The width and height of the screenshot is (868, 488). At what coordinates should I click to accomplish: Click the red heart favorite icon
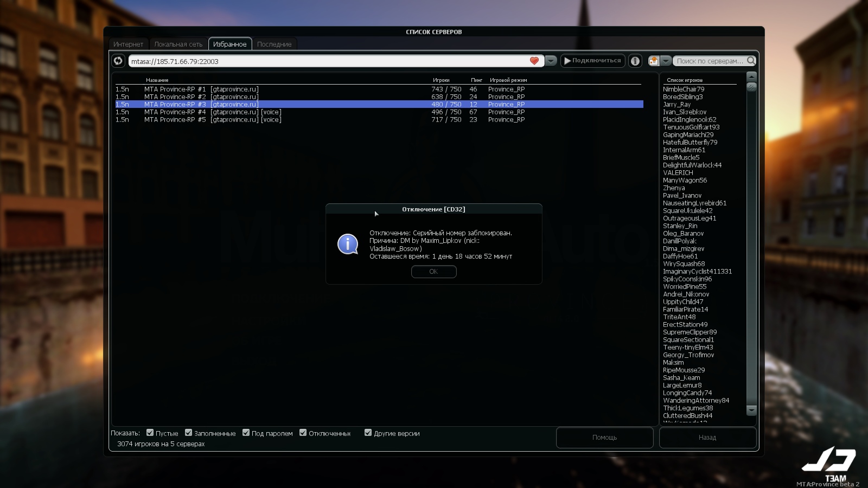click(x=534, y=61)
